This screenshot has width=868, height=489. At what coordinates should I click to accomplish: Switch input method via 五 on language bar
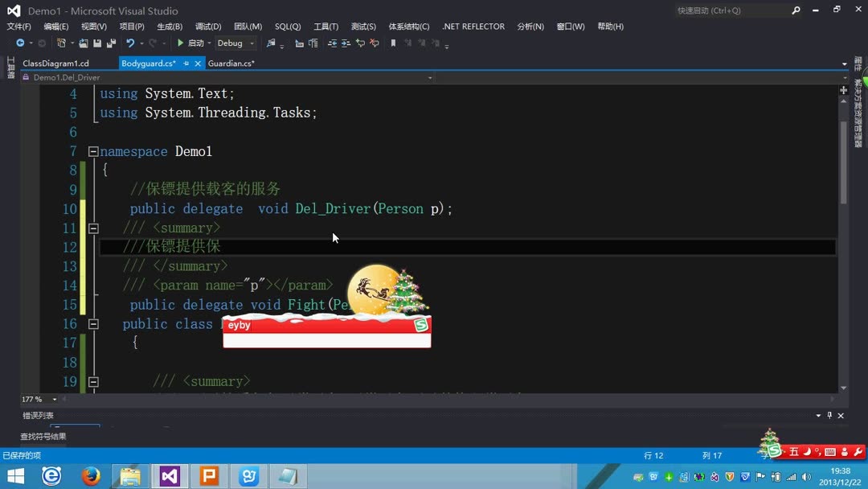pos(794,451)
